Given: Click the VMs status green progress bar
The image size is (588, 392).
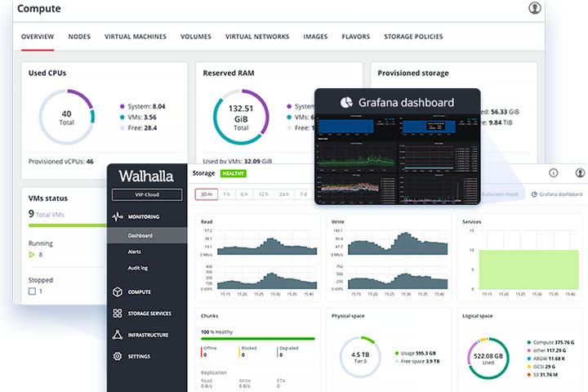Looking at the screenshot, I should click(68, 225).
